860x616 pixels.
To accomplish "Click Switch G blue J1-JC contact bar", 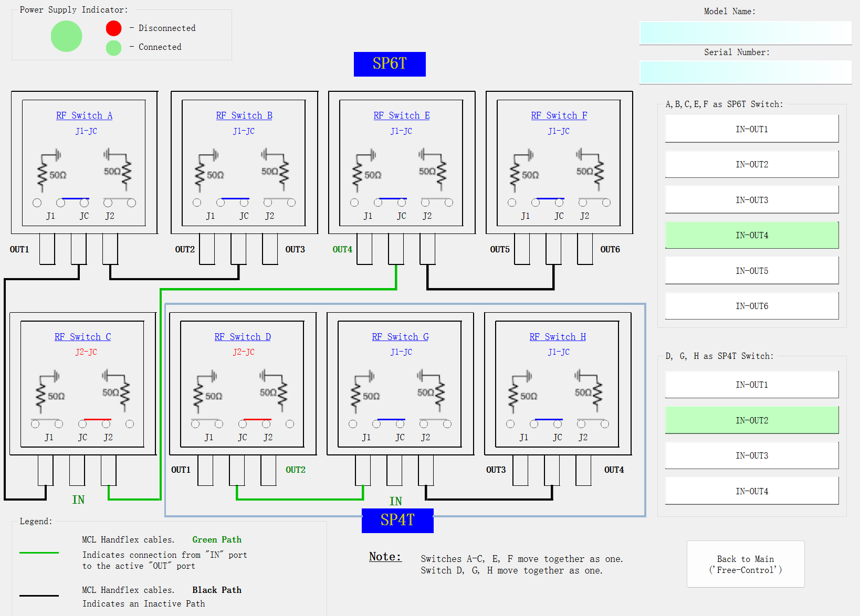I will click(x=391, y=420).
